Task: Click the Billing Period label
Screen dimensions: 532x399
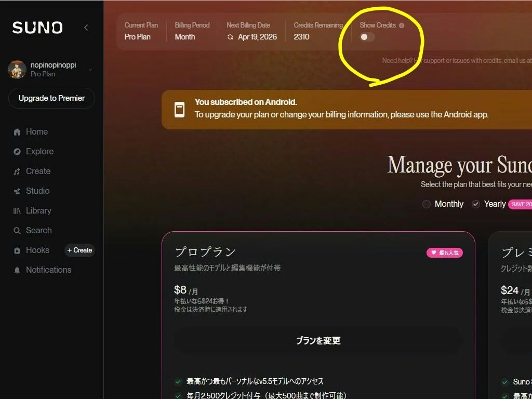Action: point(192,25)
